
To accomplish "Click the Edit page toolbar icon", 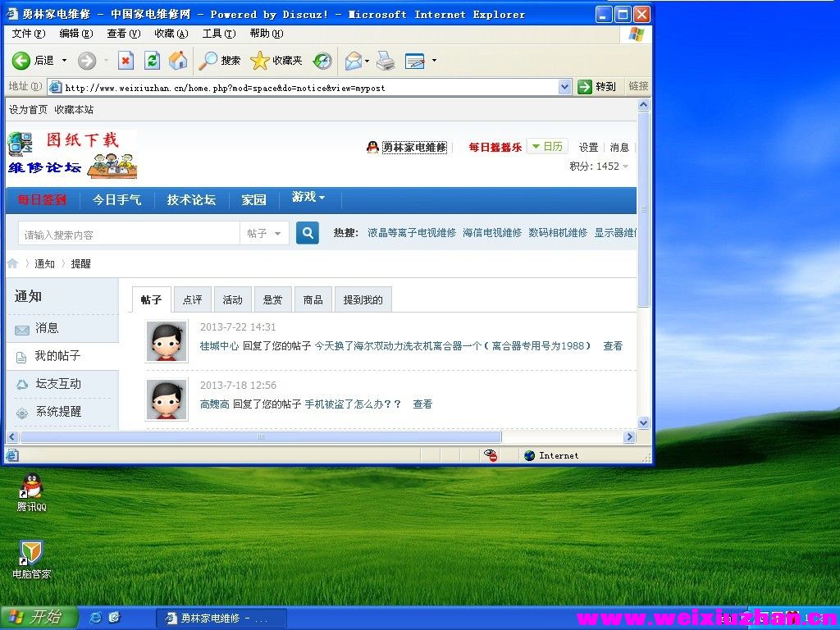I will [414, 61].
